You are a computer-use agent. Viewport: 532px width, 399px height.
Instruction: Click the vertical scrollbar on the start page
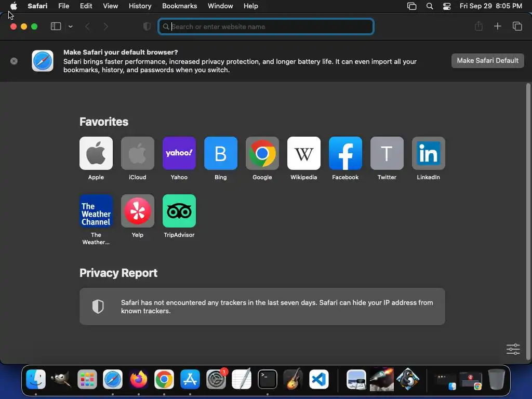pos(528,221)
